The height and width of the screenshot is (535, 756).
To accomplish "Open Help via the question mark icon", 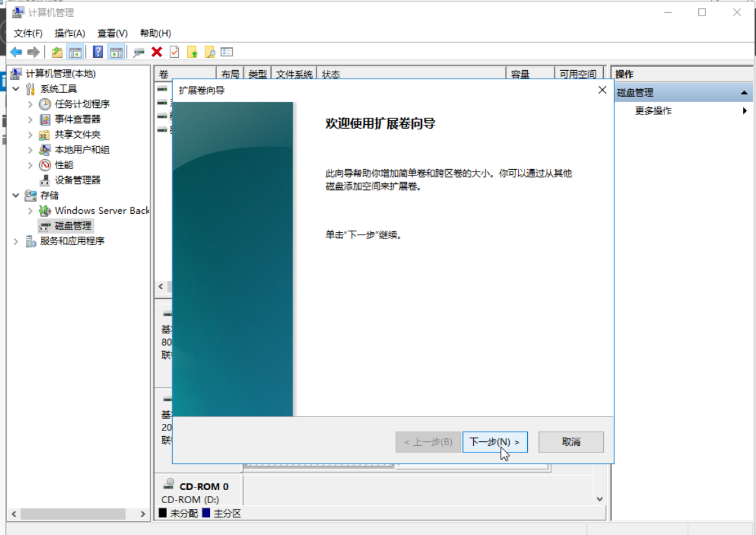I will (98, 52).
